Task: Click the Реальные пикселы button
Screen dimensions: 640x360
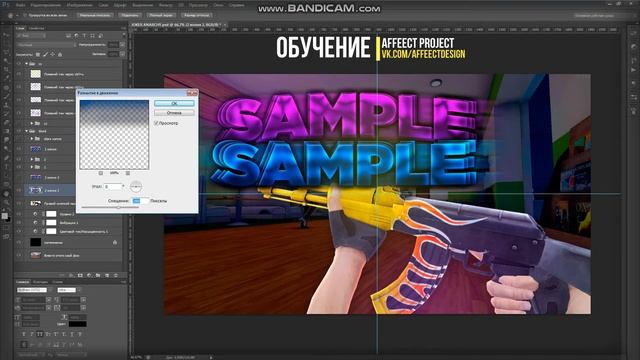Action: tap(95, 15)
